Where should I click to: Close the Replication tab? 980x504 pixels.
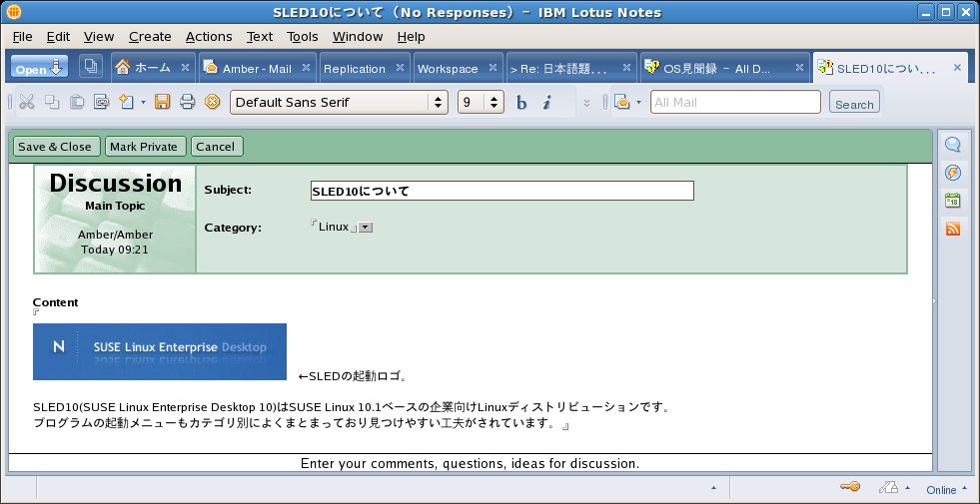click(400, 68)
